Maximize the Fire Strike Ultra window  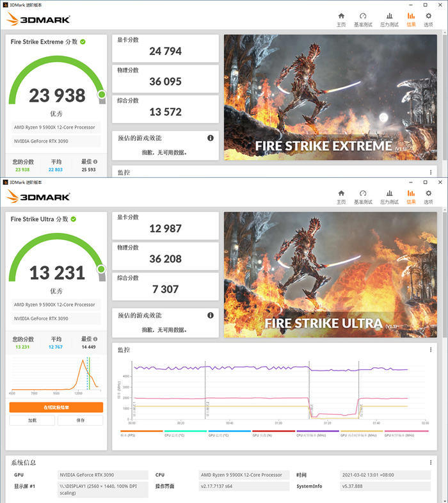(x=425, y=182)
